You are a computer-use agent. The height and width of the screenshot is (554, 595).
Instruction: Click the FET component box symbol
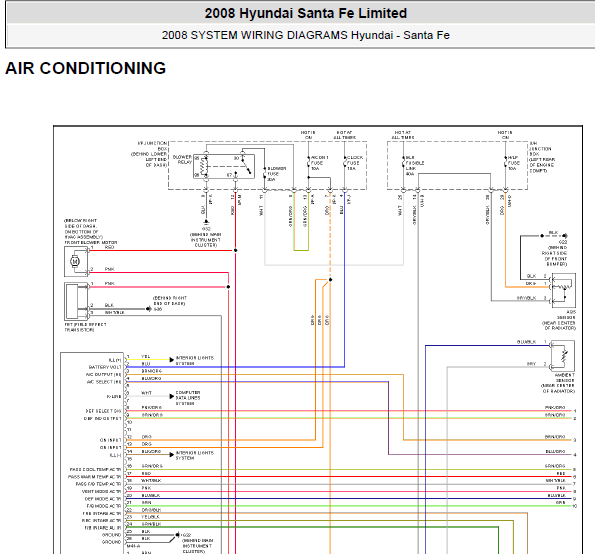click(77, 301)
